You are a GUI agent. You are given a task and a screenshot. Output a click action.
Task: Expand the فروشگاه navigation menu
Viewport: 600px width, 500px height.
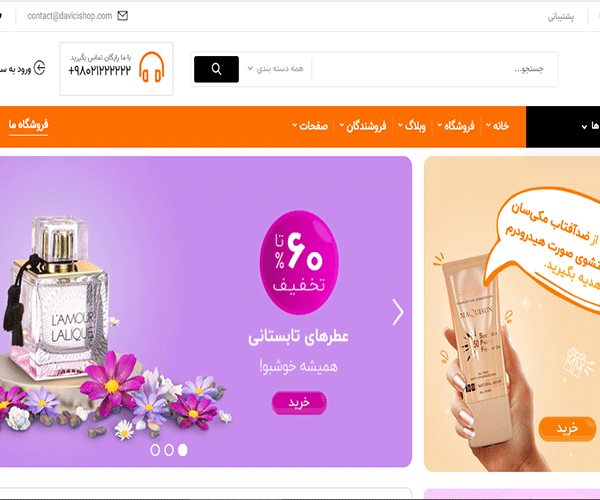pos(456,125)
